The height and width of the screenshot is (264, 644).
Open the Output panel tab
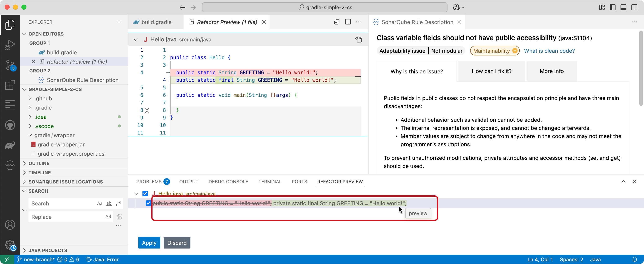click(189, 181)
